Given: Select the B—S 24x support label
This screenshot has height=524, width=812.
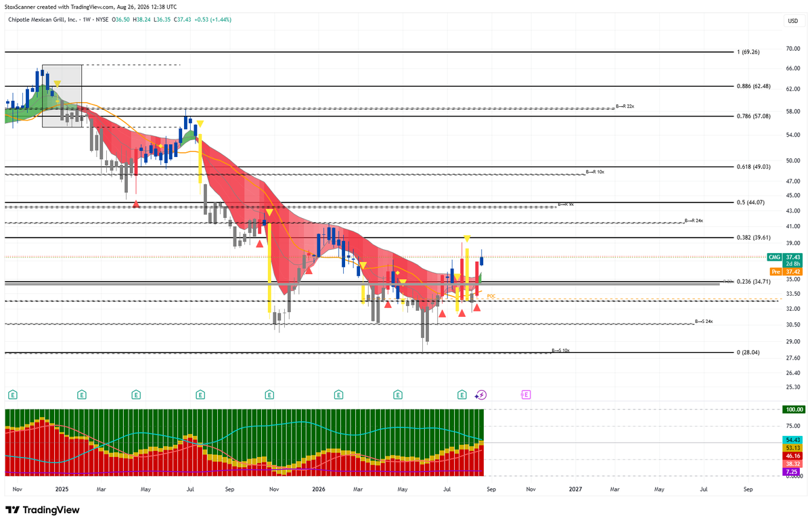Looking at the screenshot, I should pyautogui.click(x=704, y=322).
